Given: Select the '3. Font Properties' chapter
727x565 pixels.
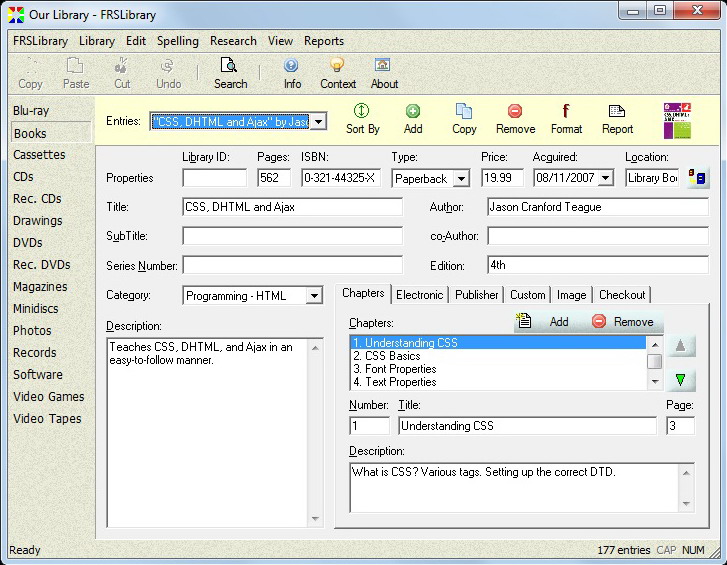Looking at the screenshot, I should [498, 369].
